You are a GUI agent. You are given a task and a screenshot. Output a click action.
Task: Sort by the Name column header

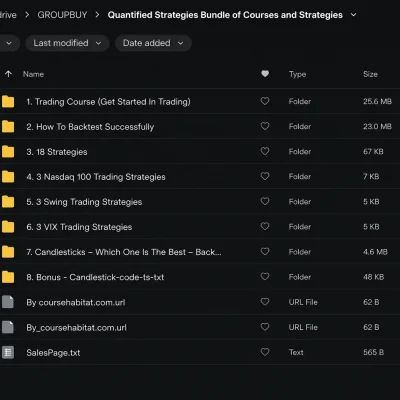pos(33,74)
